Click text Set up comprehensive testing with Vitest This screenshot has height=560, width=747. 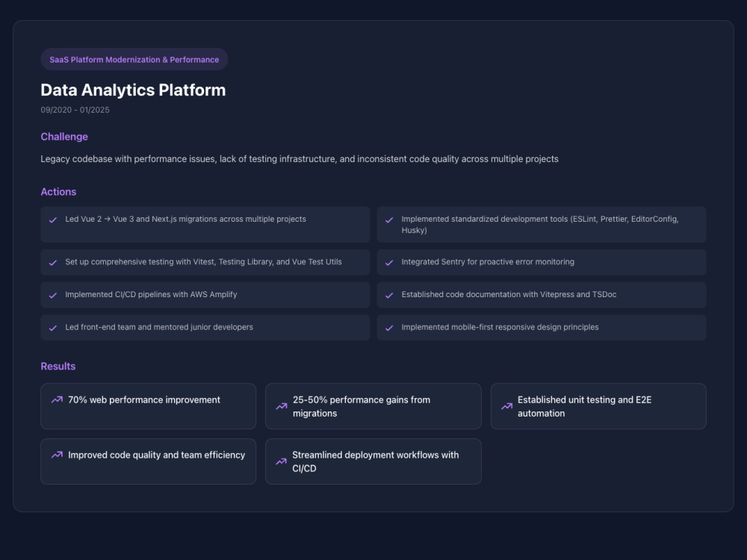coord(203,262)
